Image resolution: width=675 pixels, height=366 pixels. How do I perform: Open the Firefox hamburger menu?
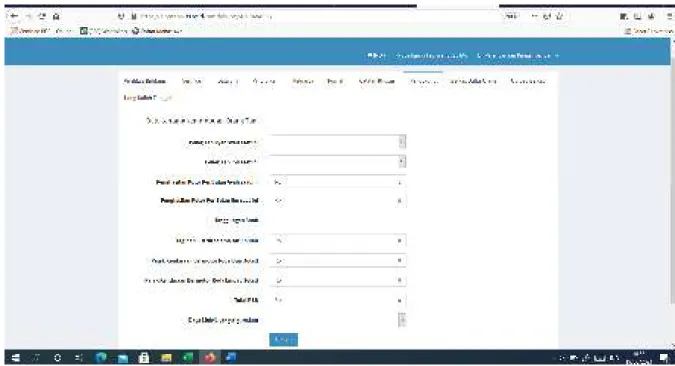pos(670,16)
